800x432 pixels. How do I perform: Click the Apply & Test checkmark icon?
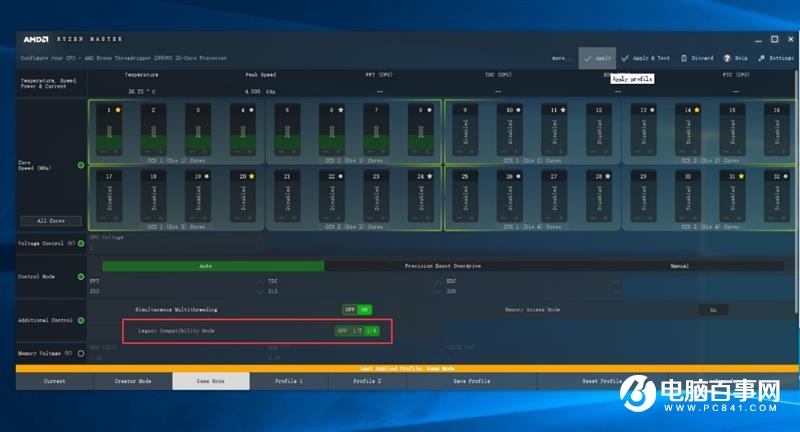(x=625, y=58)
